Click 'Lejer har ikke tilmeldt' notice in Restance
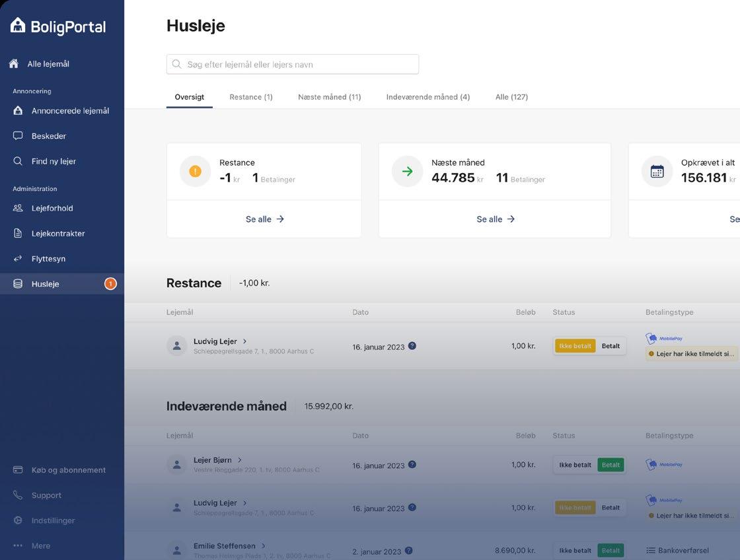This screenshot has height=560, width=740. 692,354
